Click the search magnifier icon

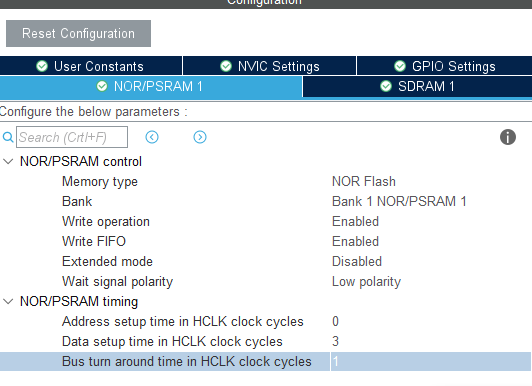(x=8, y=137)
